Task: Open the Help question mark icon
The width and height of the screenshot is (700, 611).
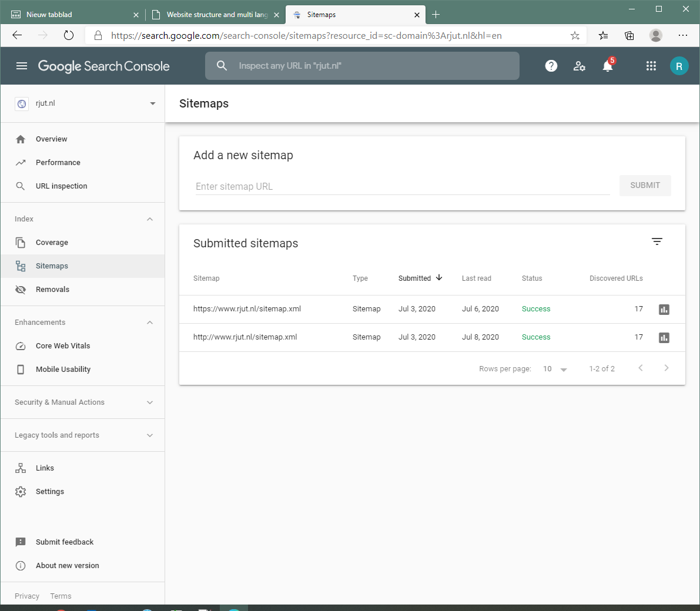Action: coord(551,66)
